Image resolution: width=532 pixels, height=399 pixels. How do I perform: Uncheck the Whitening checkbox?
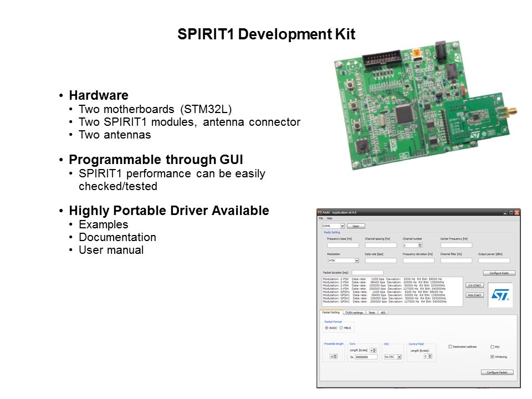(x=492, y=357)
